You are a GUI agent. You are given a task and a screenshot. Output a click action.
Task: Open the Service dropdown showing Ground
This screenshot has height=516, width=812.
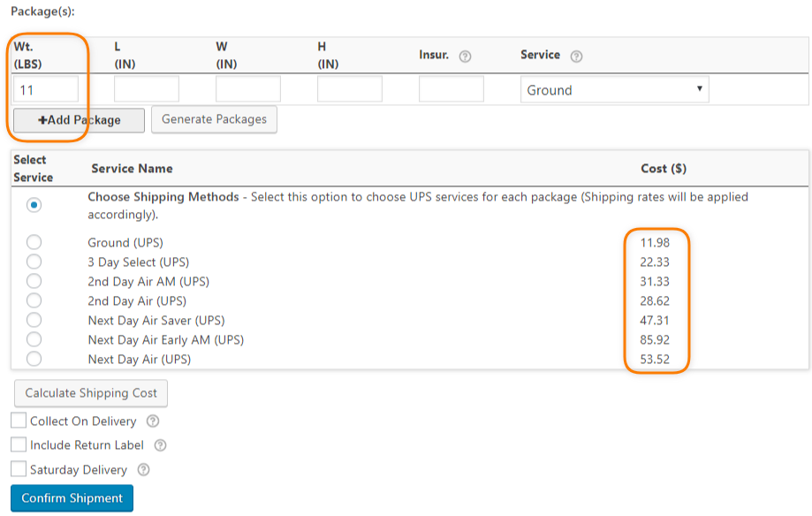615,89
